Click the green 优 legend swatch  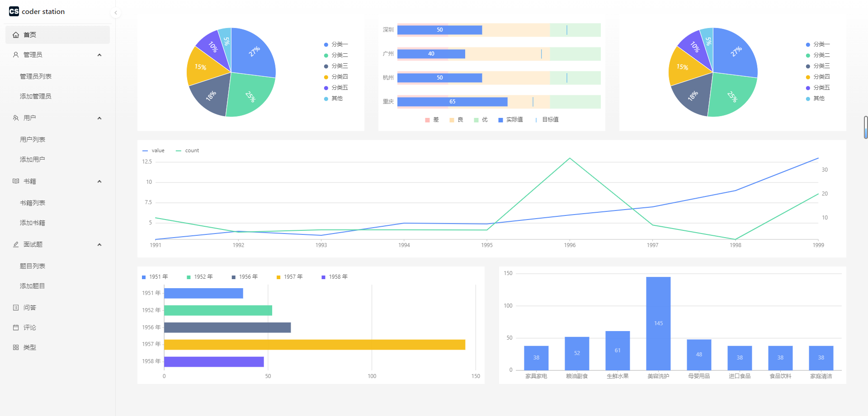[x=476, y=120]
